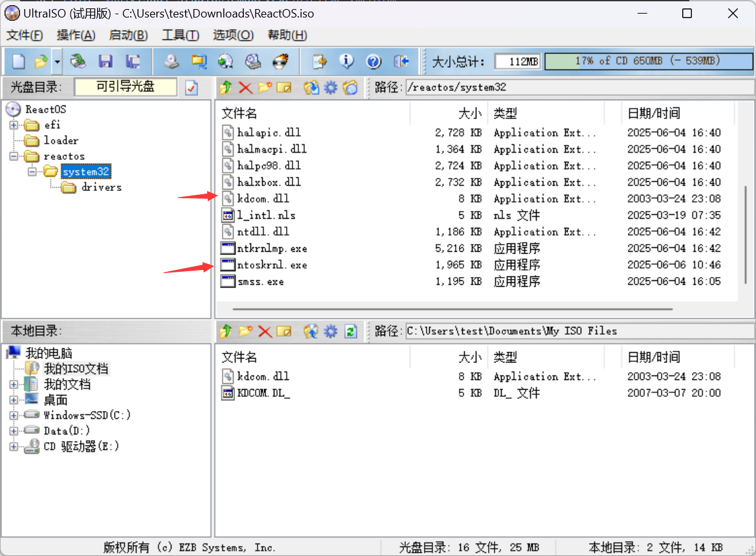Click the Burn CD/DVD image flame icon
Viewport: 756px width, 556px height.
point(280,61)
